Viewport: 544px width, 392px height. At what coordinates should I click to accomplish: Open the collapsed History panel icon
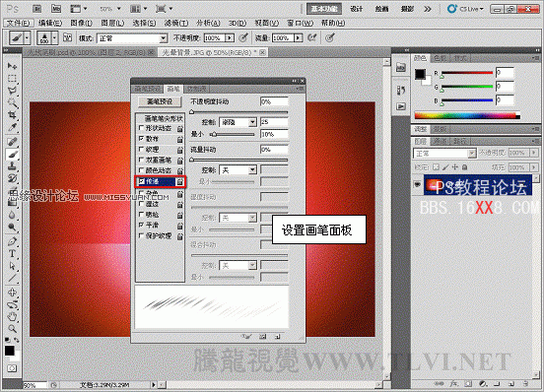pos(401,90)
